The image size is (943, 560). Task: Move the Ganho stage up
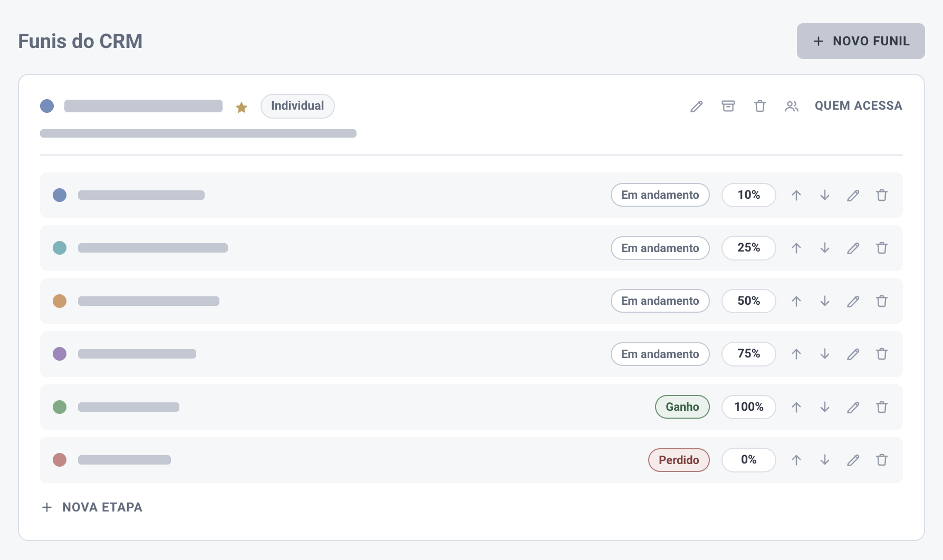tap(796, 407)
